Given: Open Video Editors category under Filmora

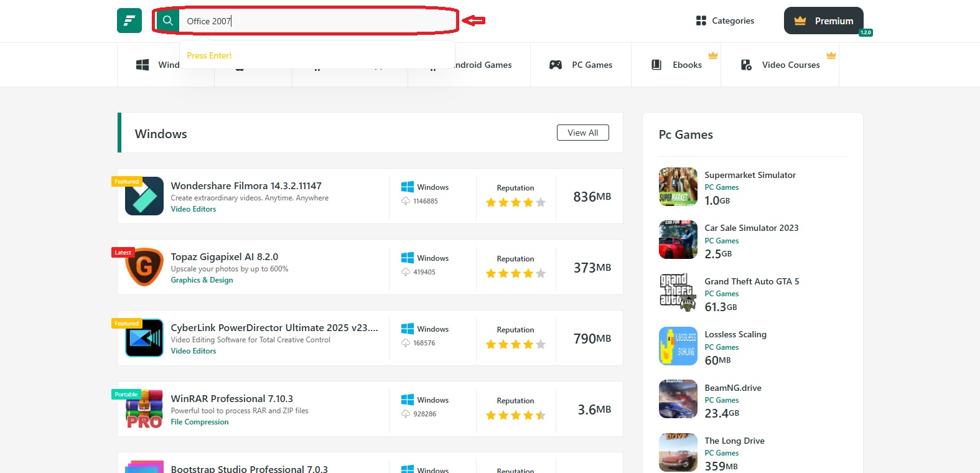Looking at the screenshot, I should click(x=194, y=209).
